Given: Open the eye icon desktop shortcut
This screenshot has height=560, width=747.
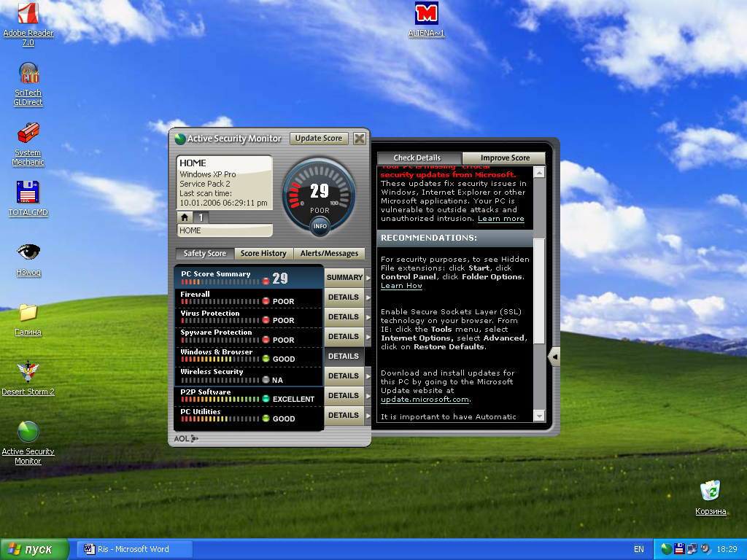Looking at the screenshot, I should pos(28,259).
